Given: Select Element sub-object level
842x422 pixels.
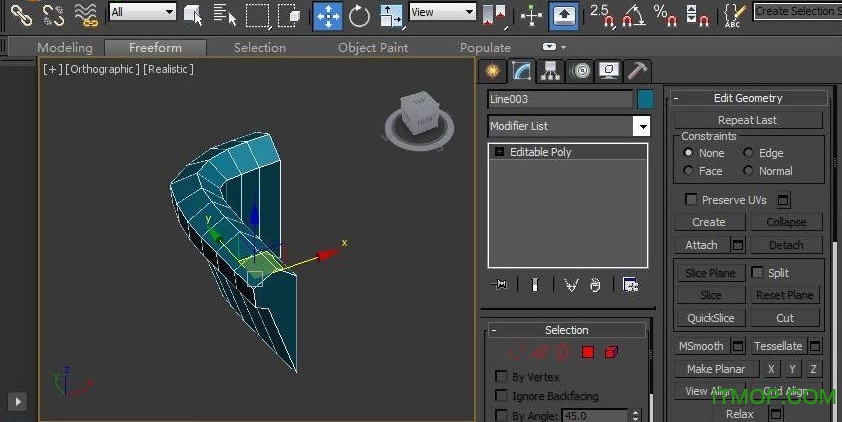Looking at the screenshot, I should click(611, 352).
